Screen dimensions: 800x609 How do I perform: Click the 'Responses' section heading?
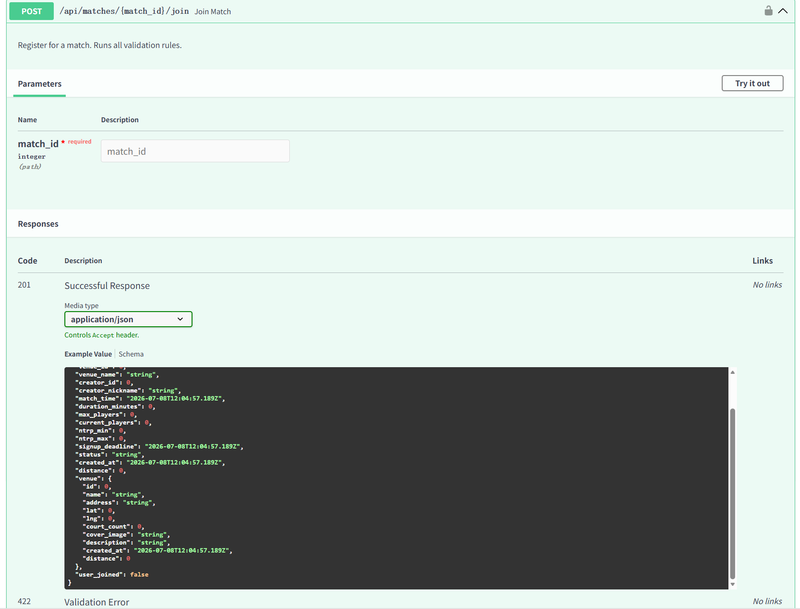point(38,224)
